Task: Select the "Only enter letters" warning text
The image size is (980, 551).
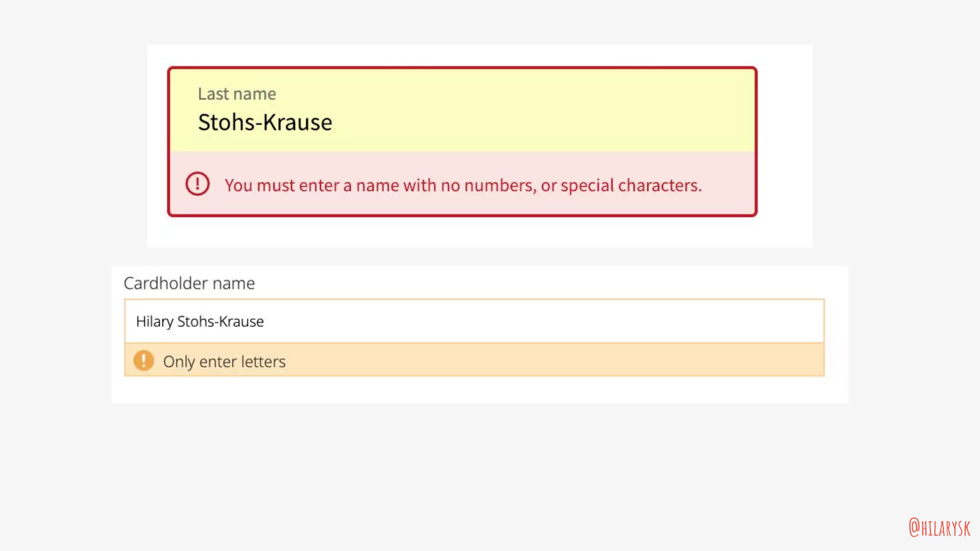Action: (224, 362)
